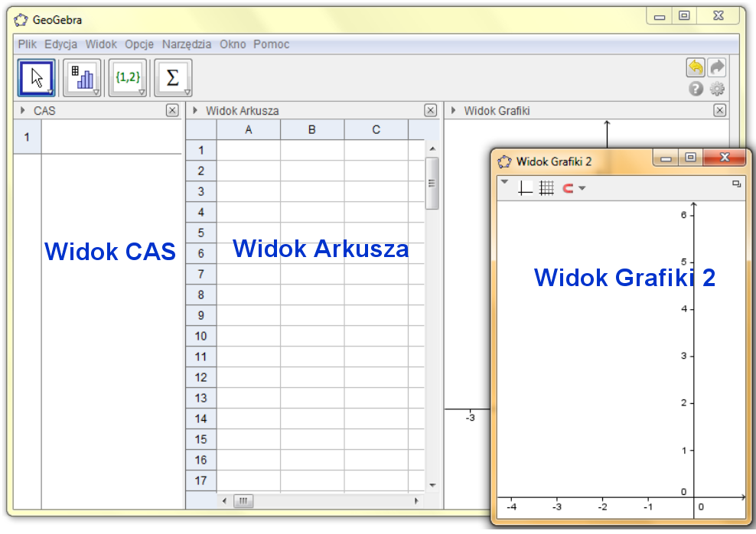Screen dimensions: 756x534
Task: Click the Redo arrow icon
Action: [718, 67]
